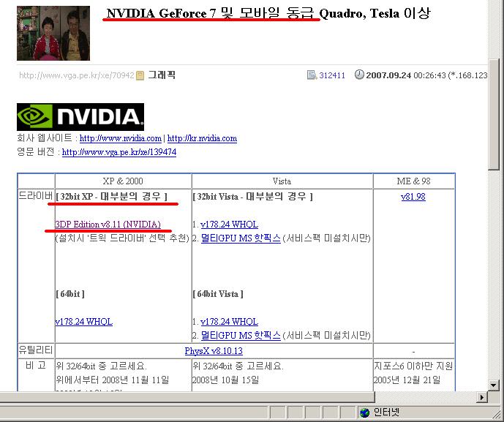Open the http://kr.nvidia.com link
Image resolution: width=504 pixels, height=422 pixels.
point(202,138)
